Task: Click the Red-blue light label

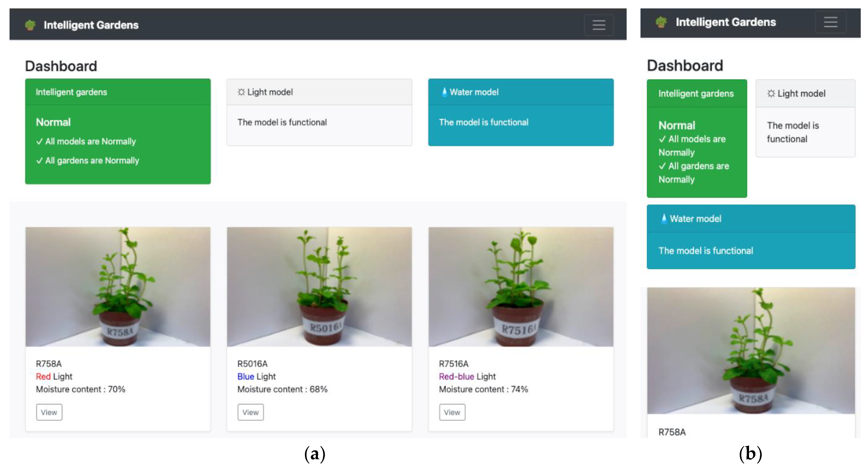Action: coord(456,376)
